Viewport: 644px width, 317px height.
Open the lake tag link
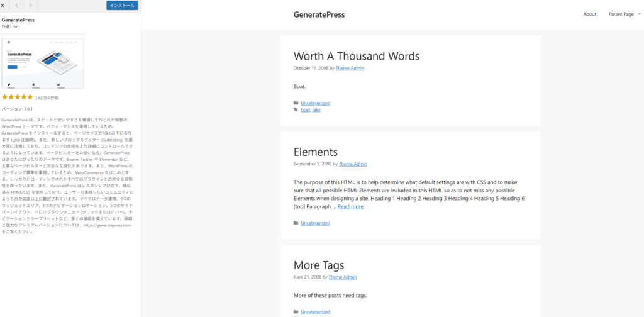[316, 109]
